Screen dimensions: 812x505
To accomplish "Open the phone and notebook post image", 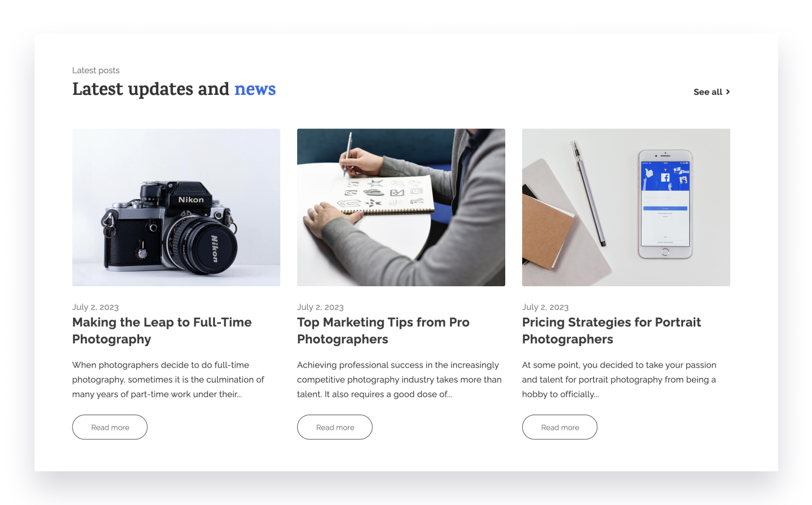I will pyautogui.click(x=626, y=208).
